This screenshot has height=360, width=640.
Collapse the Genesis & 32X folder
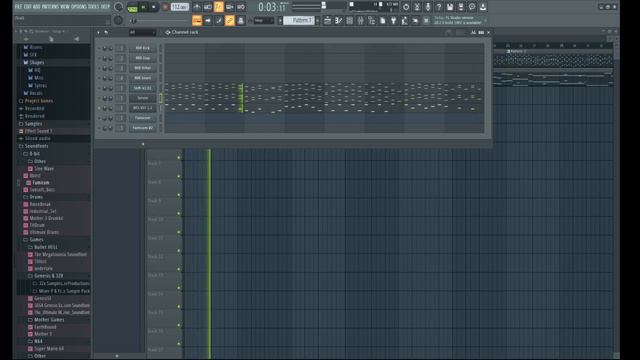pyautogui.click(x=45, y=276)
